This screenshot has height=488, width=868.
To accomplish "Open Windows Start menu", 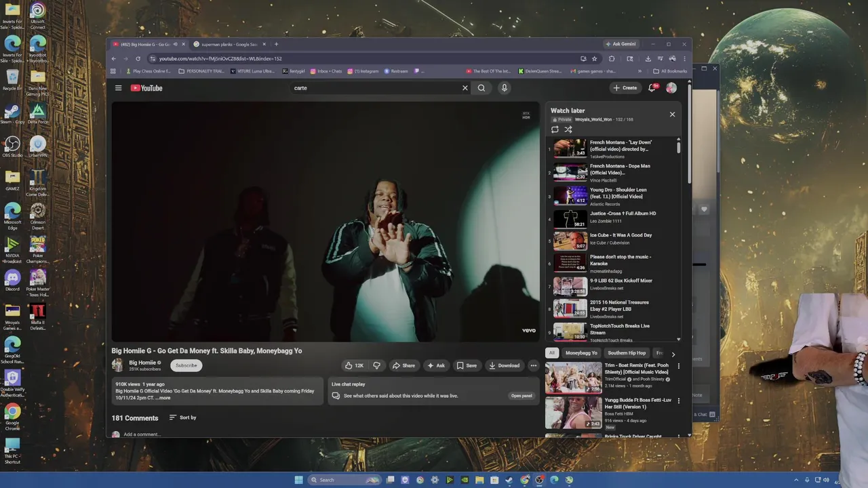I will coord(299,480).
